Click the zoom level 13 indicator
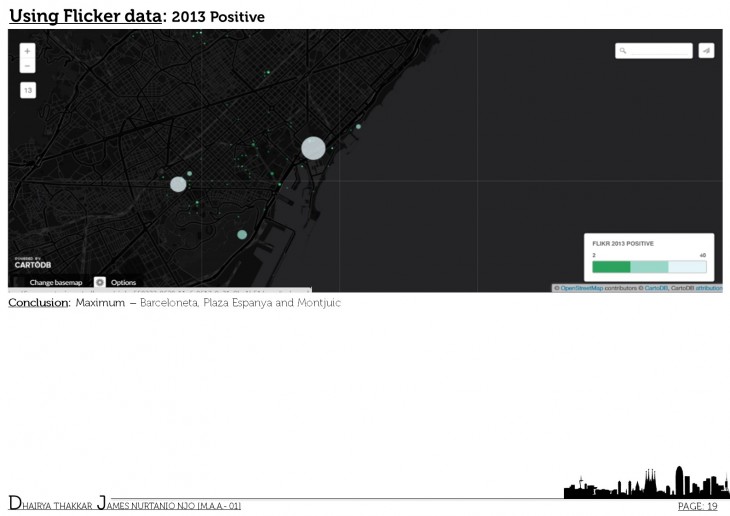The width and height of the screenshot is (730, 516). click(x=27, y=90)
